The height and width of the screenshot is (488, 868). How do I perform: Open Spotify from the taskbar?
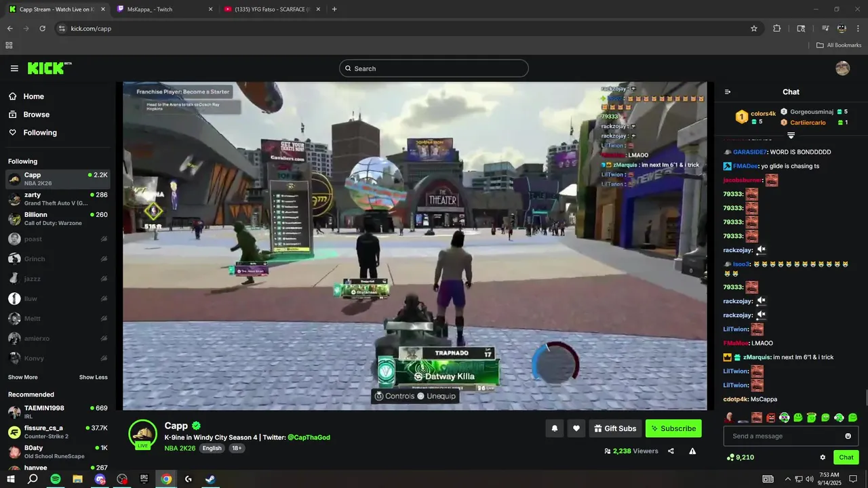click(56, 479)
